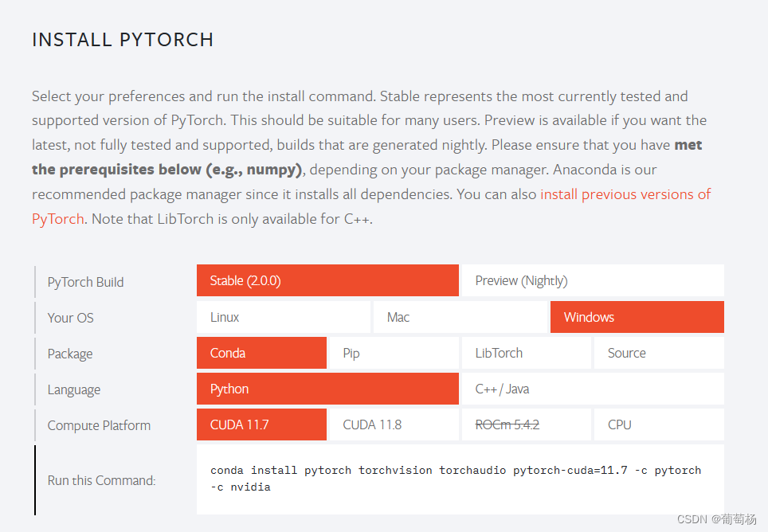Choose Linux as the operating system
This screenshot has height=532, width=768.
283,316
